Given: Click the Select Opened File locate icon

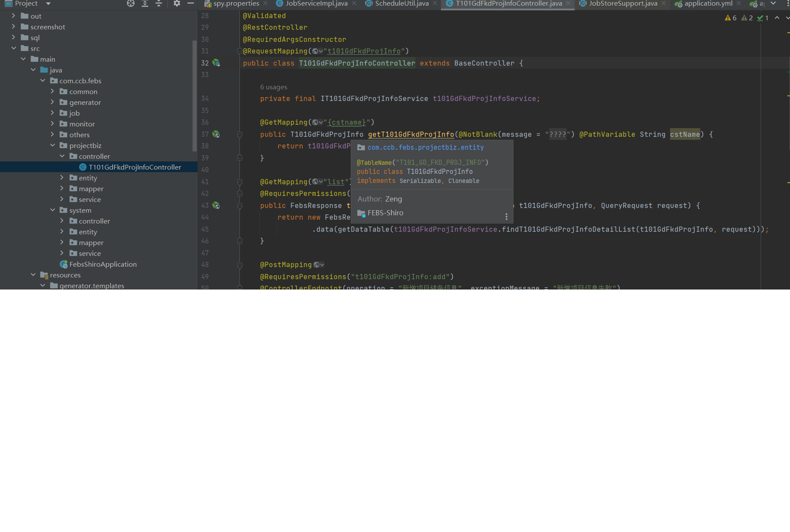Looking at the screenshot, I should point(131,3).
